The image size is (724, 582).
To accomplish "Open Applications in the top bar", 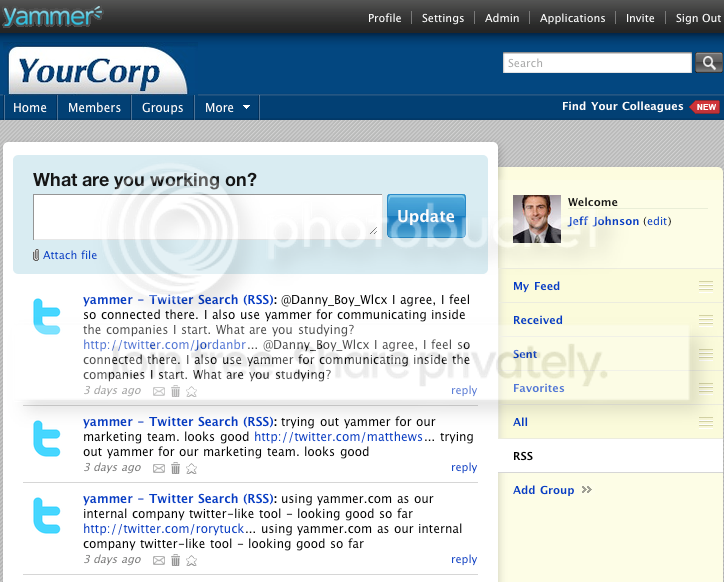I will [573, 18].
